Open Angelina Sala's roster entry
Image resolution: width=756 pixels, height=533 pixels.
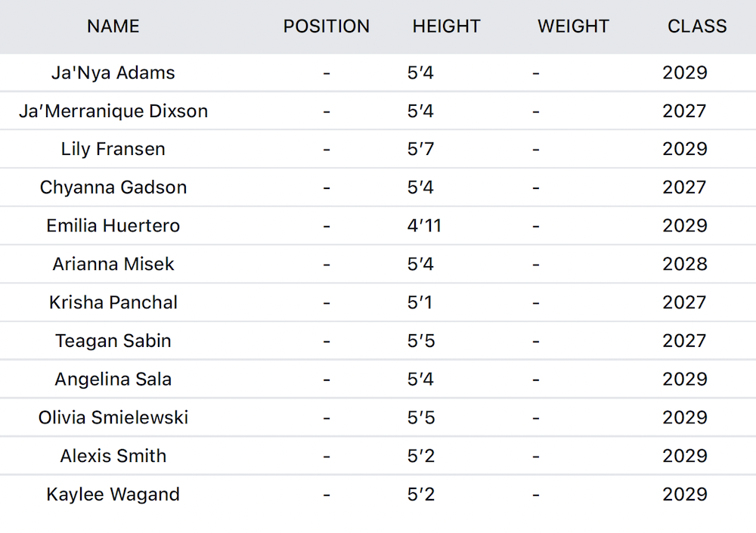(x=113, y=379)
